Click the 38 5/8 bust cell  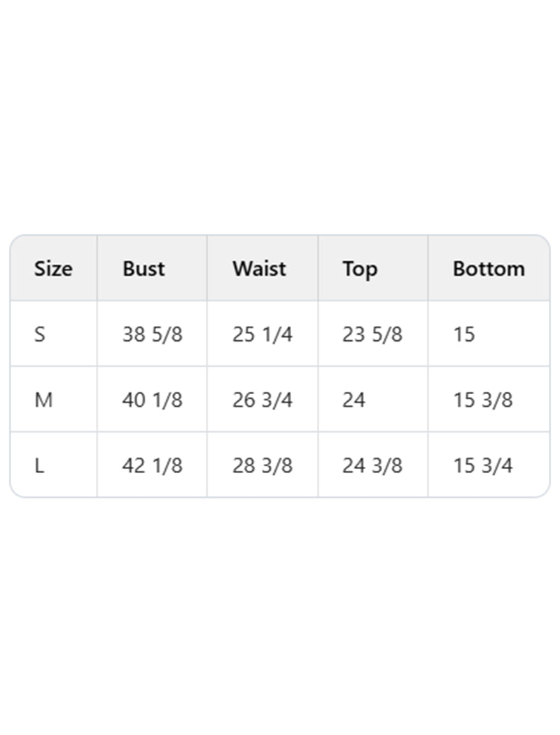152,335
